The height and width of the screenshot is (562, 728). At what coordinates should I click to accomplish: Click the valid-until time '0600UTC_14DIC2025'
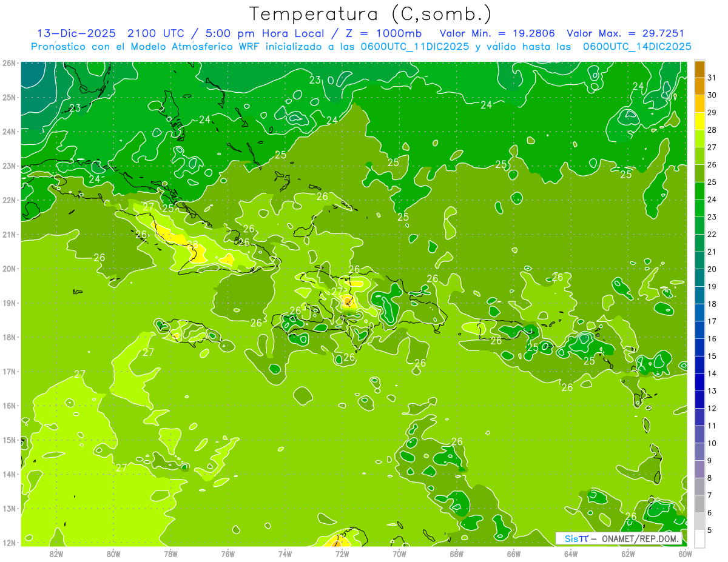click(x=637, y=47)
